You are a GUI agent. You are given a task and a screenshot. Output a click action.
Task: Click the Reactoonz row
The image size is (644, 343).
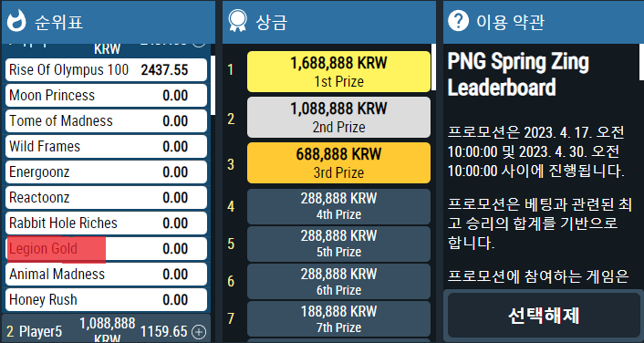tap(106, 198)
